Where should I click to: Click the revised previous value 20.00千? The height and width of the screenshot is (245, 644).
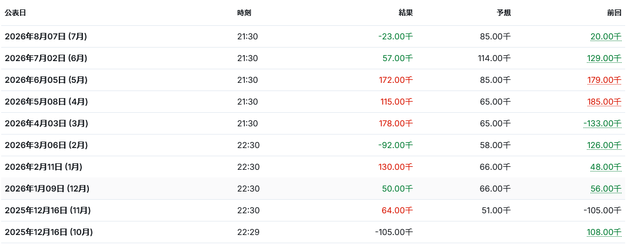coord(606,36)
